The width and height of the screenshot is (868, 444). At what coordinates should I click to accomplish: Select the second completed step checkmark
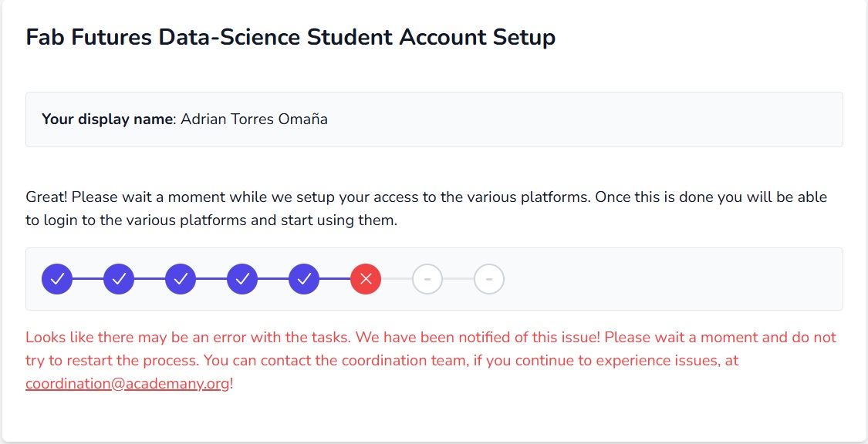click(x=119, y=279)
